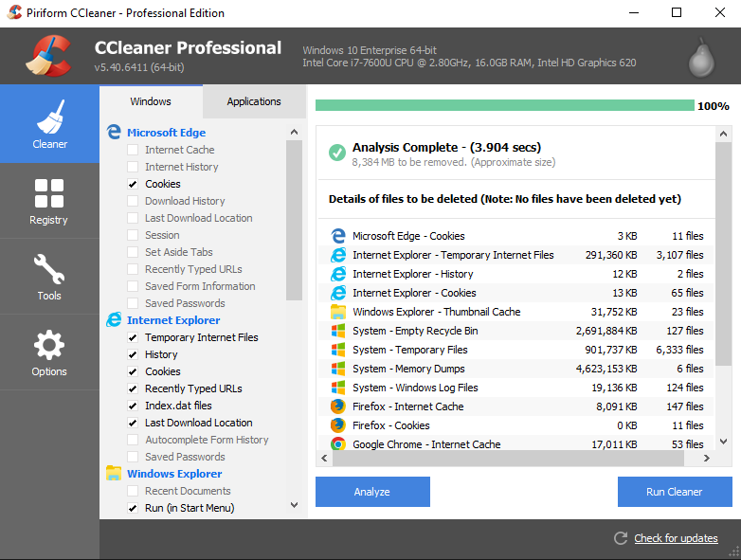Open the Tools wrench section
This screenshot has height=560, width=741.
(49, 276)
